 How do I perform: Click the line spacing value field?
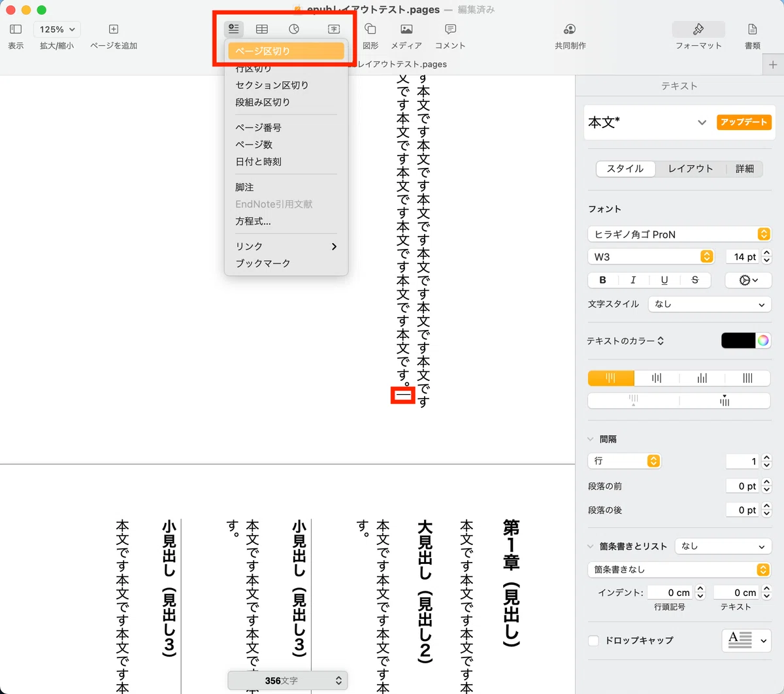[x=743, y=461]
